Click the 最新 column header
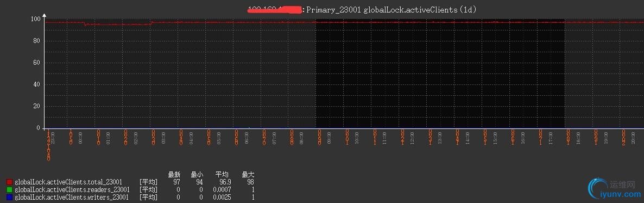This screenshot has width=644, height=203. click(174, 175)
